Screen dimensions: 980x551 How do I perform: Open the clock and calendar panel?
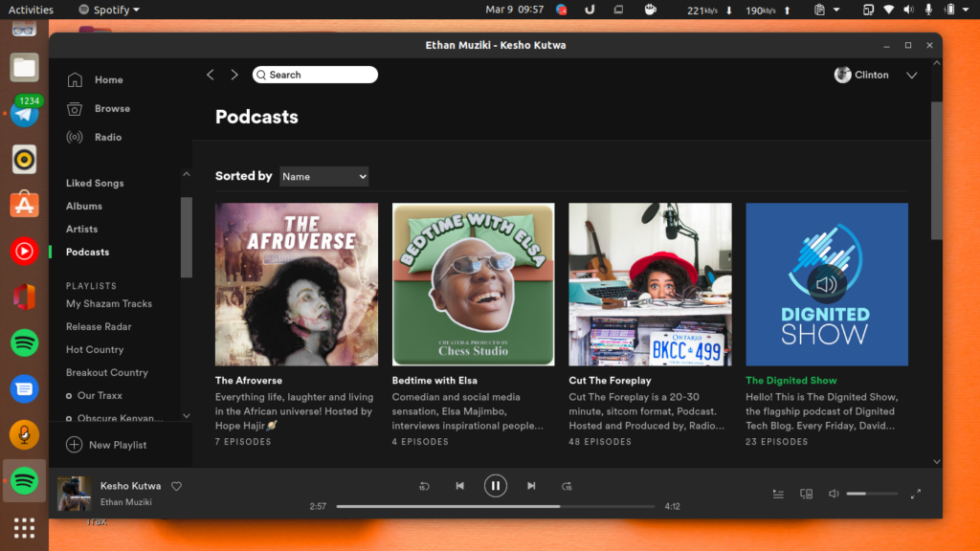(x=514, y=10)
